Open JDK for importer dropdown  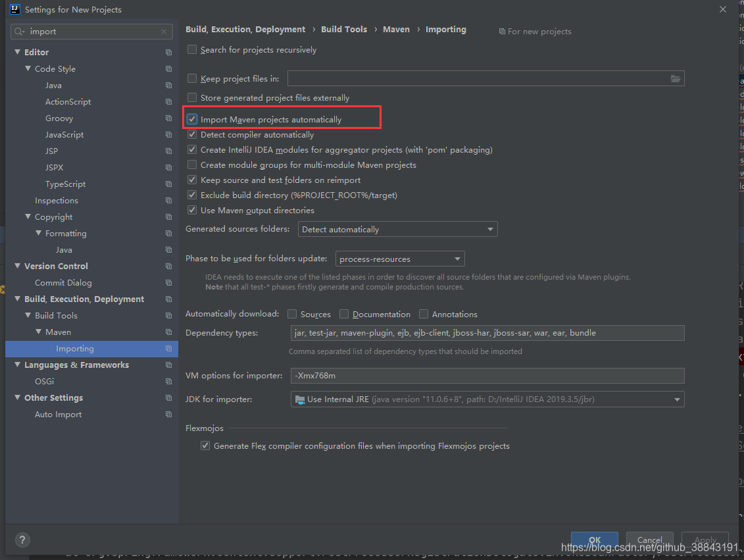487,399
